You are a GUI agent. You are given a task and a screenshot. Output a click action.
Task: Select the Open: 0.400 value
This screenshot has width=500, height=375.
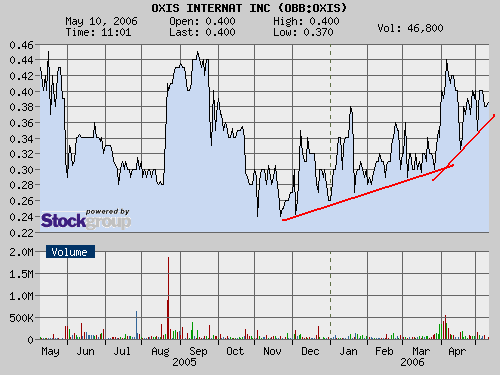(202, 21)
